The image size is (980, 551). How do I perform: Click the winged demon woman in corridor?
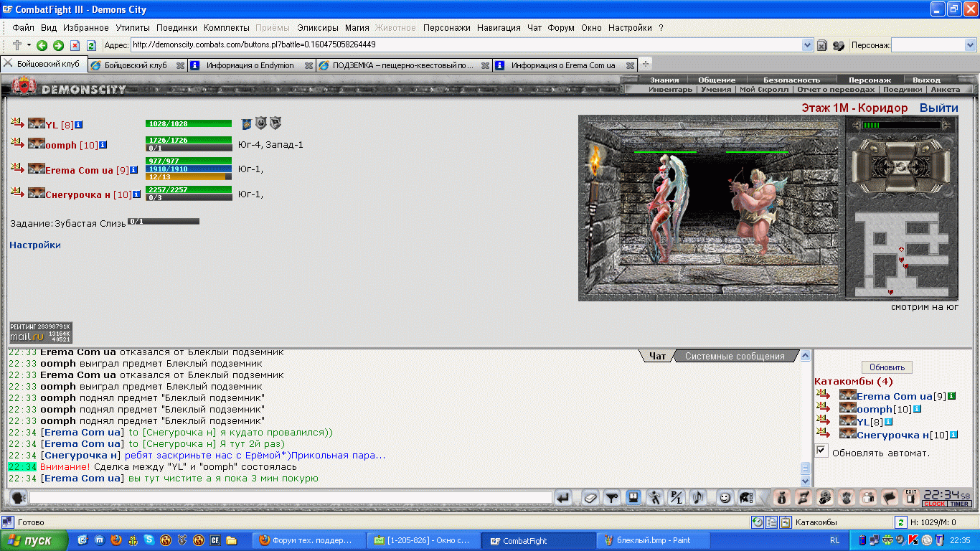pos(667,208)
